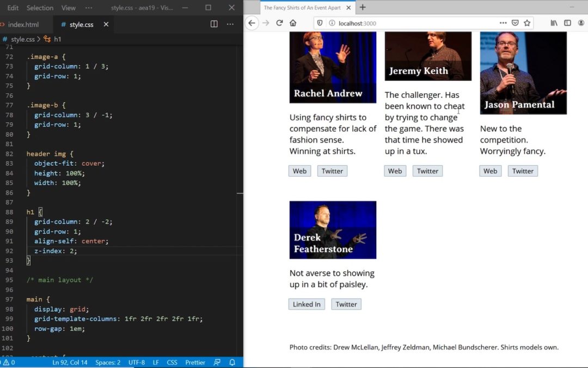Open Derek Featherstone's Linked In link
Viewport: 588px width, 368px height.
307,304
